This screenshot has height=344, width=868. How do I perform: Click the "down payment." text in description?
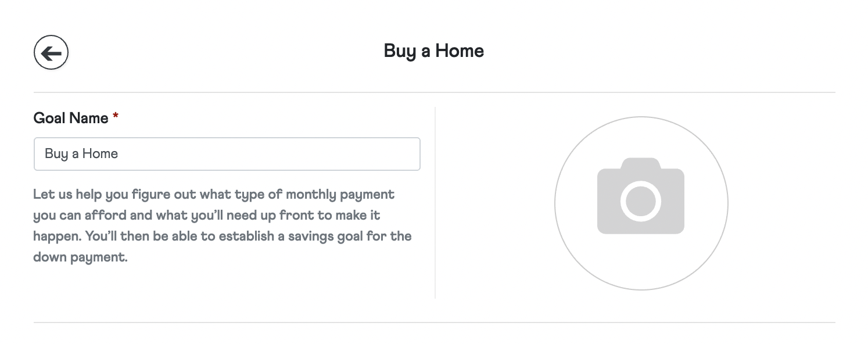click(x=80, y=257)
